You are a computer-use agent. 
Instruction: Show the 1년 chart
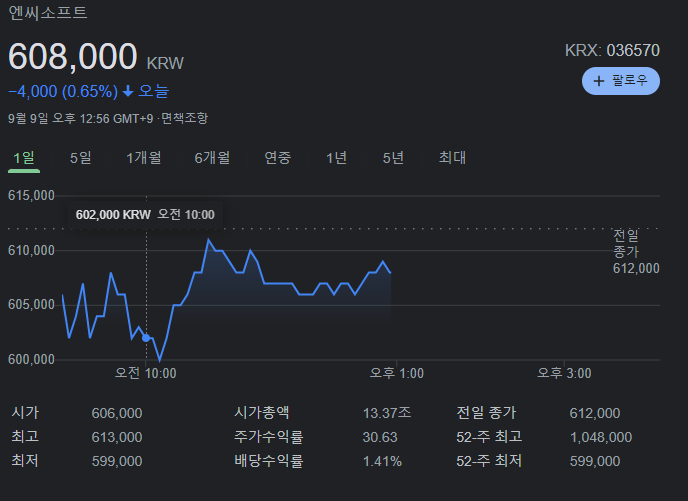pyautogui.click(x=337, y=158)
